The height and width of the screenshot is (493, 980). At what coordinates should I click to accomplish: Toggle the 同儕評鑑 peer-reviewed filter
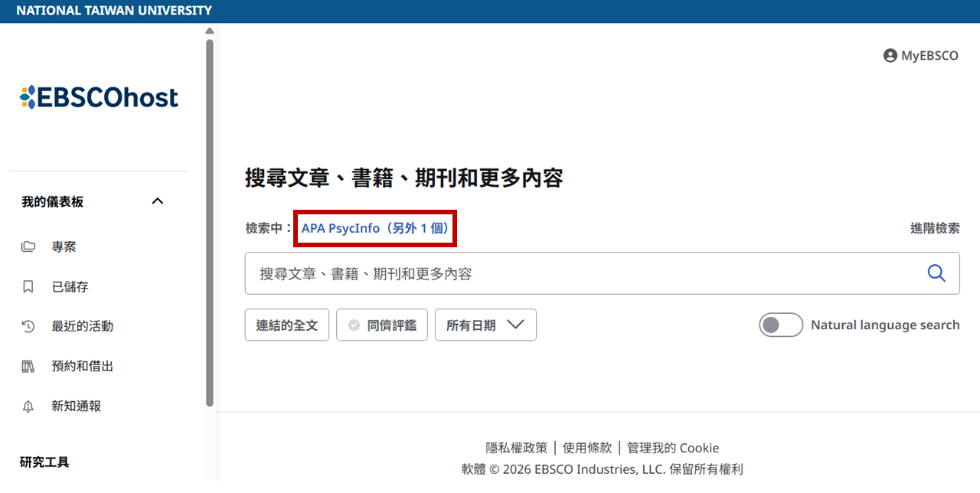(382, 325)
